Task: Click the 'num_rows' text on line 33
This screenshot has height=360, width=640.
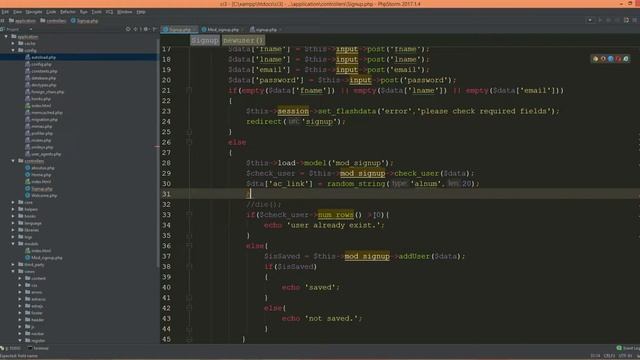Action: (336, 215)
